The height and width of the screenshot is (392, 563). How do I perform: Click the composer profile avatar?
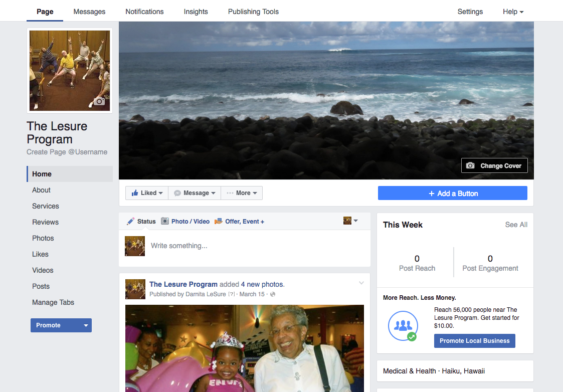tap(135, 246)
